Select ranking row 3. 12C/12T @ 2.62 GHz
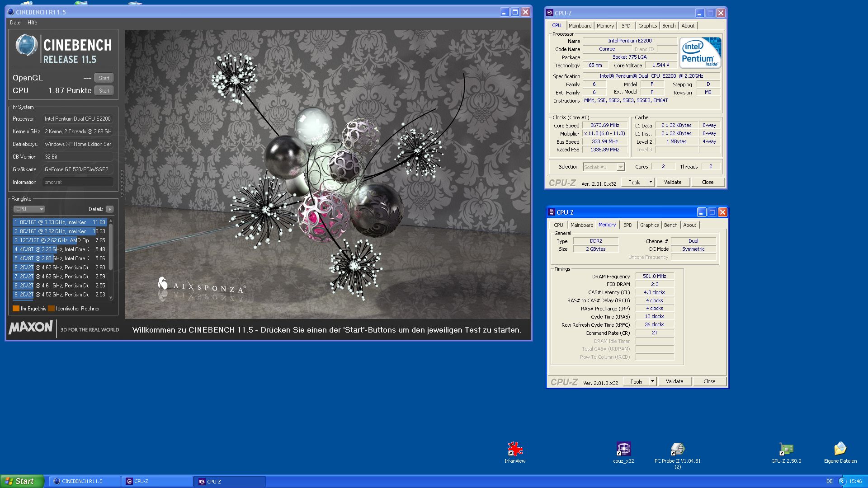This screenshot has height=488, width=868. (60, 240)
